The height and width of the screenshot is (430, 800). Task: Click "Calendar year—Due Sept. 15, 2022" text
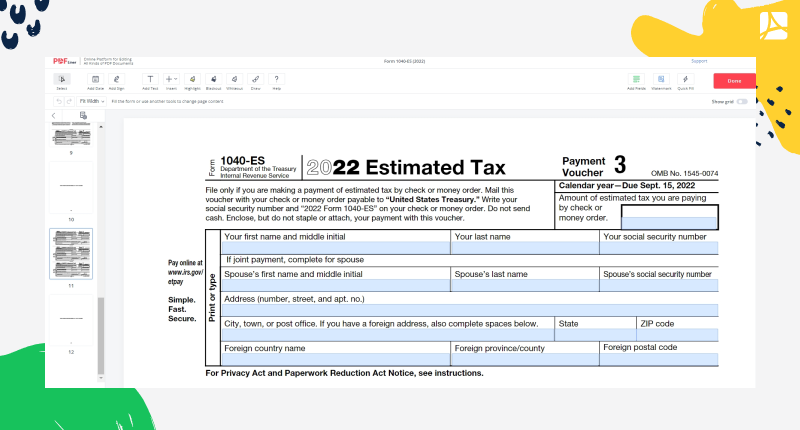point(627,186)
